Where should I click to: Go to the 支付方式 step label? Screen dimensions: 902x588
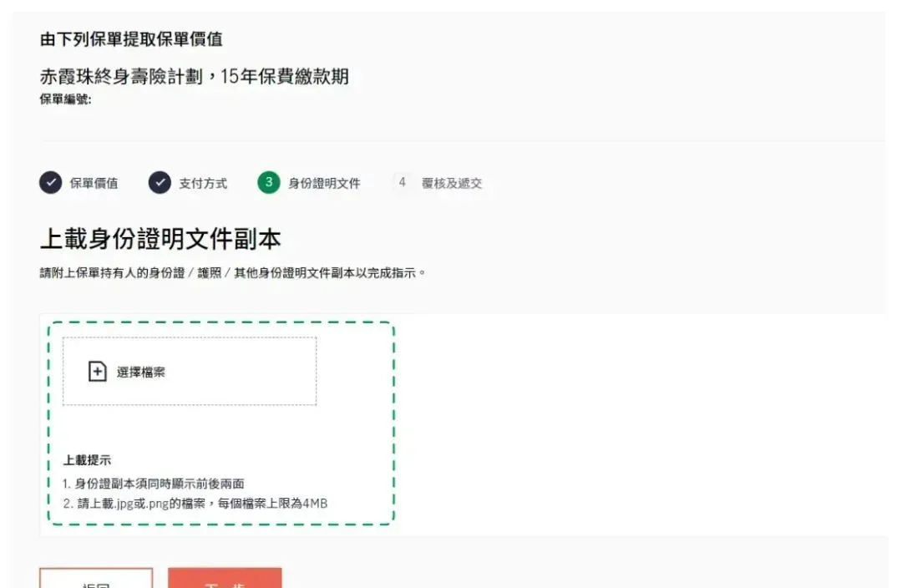[x=203, y=183]
